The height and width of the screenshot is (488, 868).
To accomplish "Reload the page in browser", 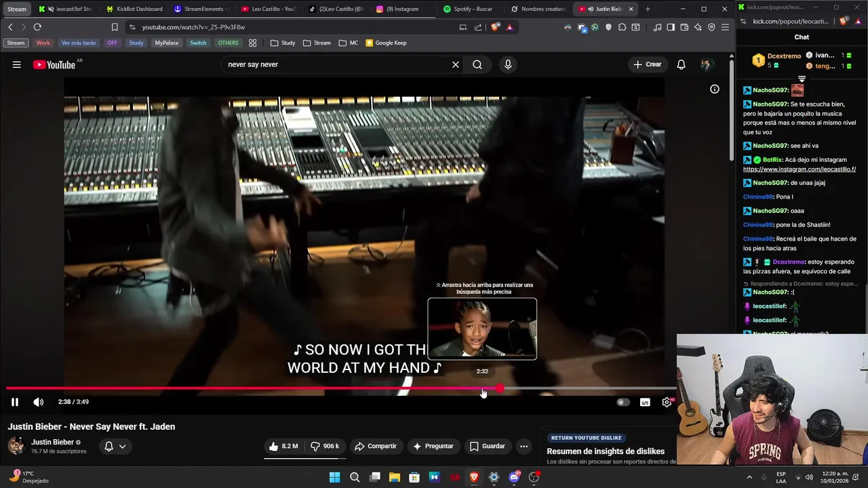I will [37, 27].
